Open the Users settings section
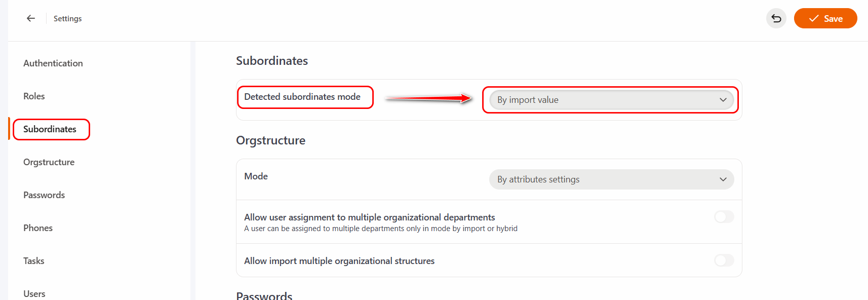868x300 pixels. click(34, 293)
